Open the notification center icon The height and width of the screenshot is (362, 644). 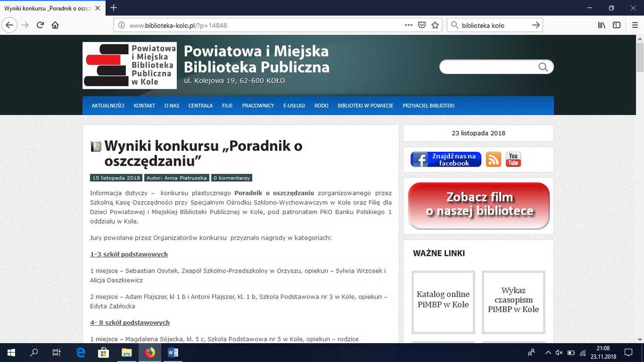[x=628, y=353]
